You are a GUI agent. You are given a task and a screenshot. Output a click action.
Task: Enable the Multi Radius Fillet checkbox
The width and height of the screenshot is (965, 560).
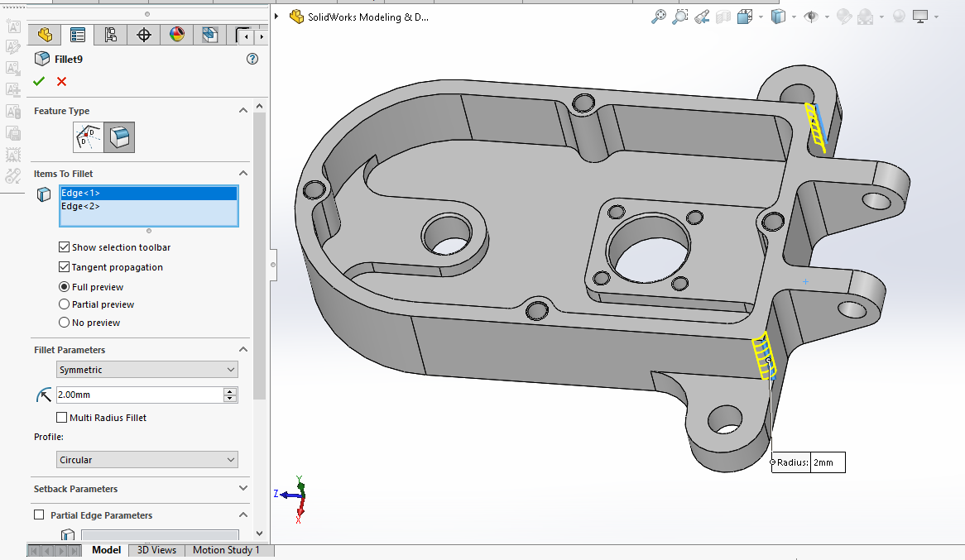62,418
